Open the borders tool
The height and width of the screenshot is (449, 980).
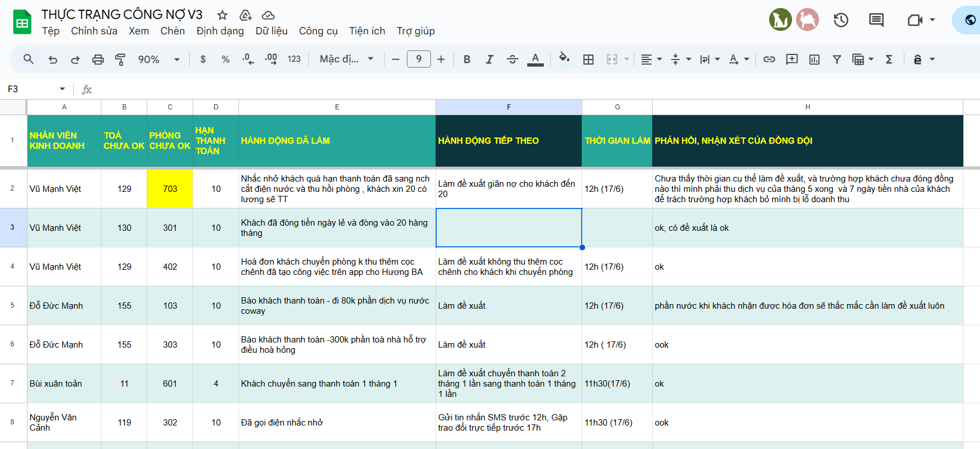588,60
